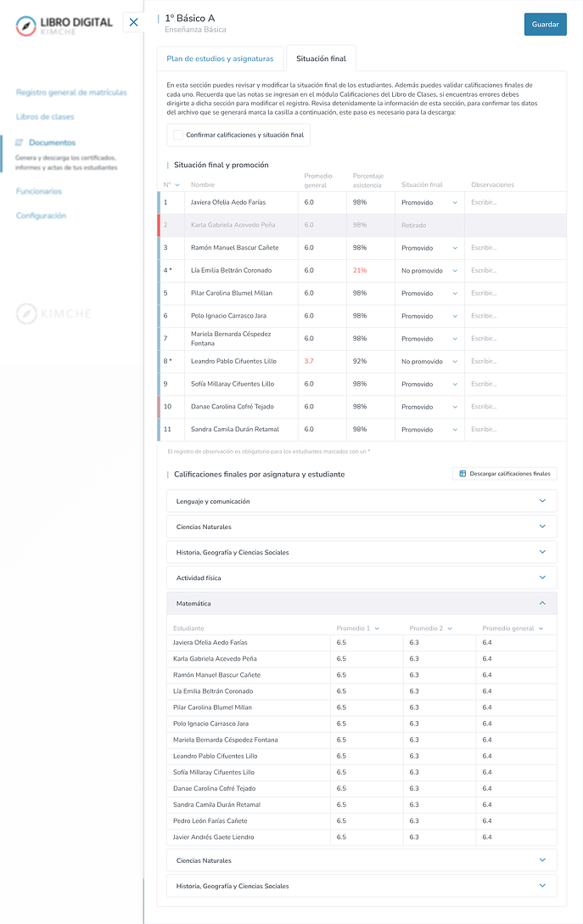583x924 pixels.
Task: Write observation for Javiera Ofelia Aedo Farías
Action: click(x=515, y=203)
